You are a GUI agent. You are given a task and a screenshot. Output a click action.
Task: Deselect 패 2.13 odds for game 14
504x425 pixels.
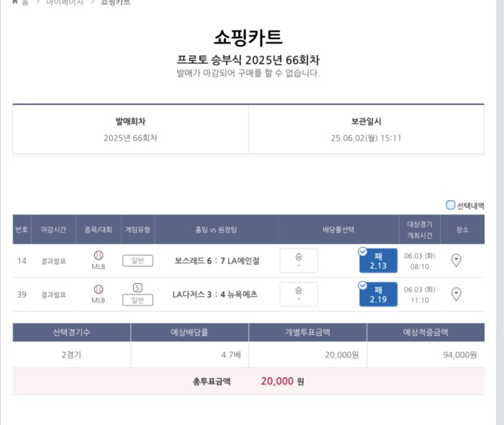pyautogui.click(x=378, y=260)
